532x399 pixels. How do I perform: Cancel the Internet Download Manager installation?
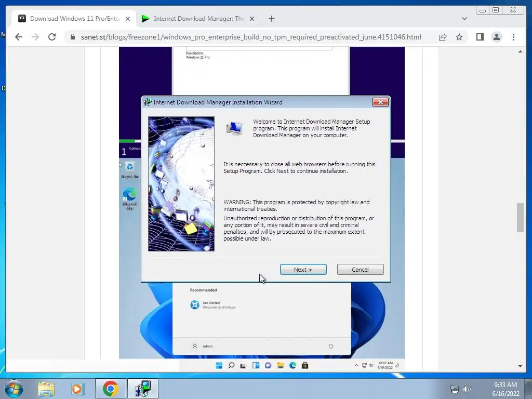[360, 270]
